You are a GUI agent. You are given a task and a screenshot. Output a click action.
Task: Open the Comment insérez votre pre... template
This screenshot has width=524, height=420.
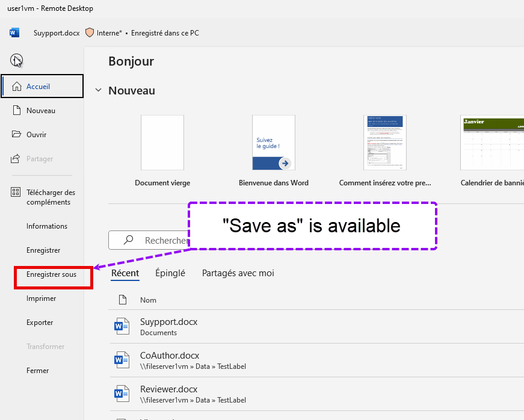385,151
